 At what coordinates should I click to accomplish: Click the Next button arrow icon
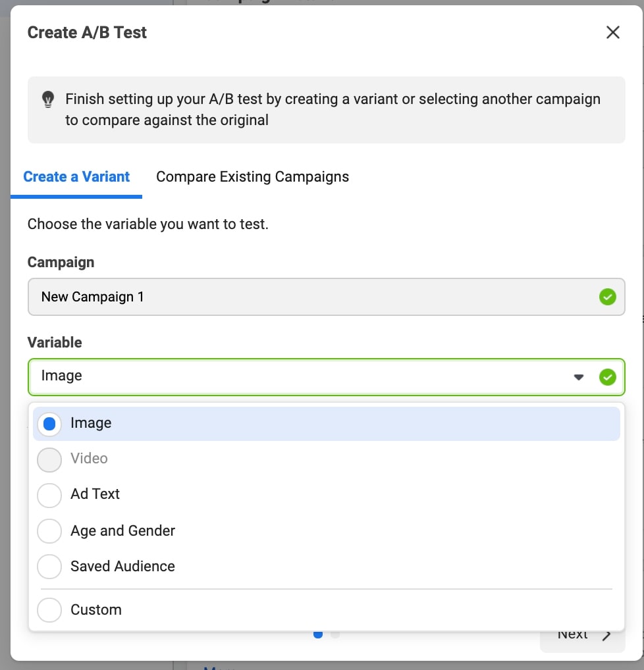pyautogui.click(x=606, y=635)
